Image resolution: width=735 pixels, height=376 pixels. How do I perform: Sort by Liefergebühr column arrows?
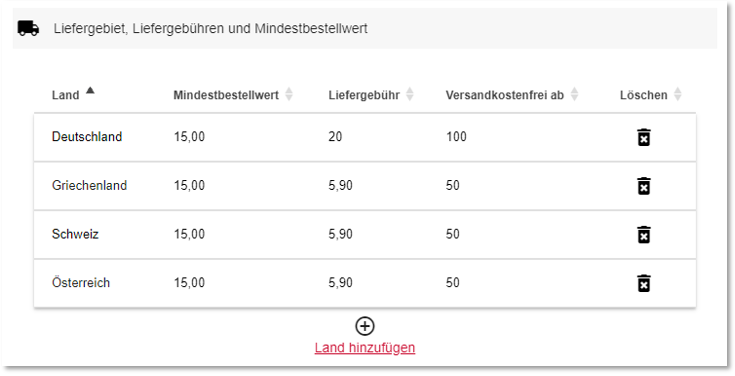[410, 94]
